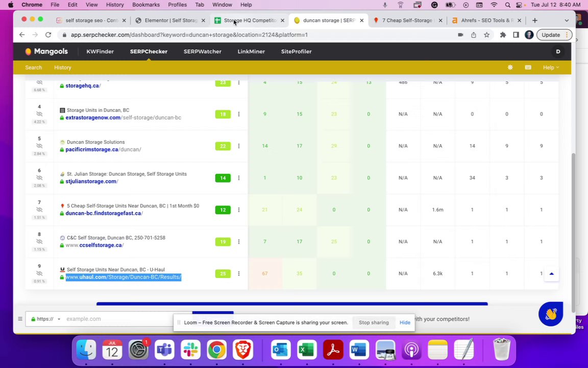Open the hamburger menu near URL input
Viewport: 588px width, 368px height.
(x=20, y=319)
